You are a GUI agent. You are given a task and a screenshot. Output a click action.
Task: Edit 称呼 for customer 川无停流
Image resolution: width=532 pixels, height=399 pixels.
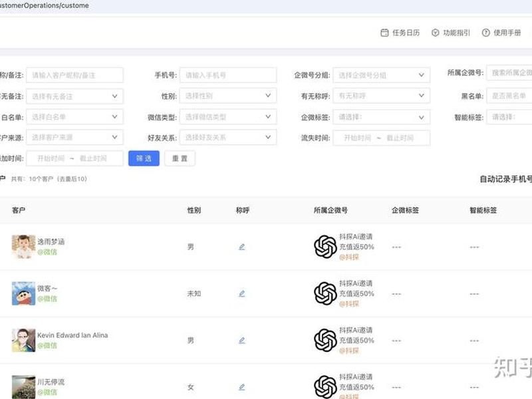click(241, 387)
